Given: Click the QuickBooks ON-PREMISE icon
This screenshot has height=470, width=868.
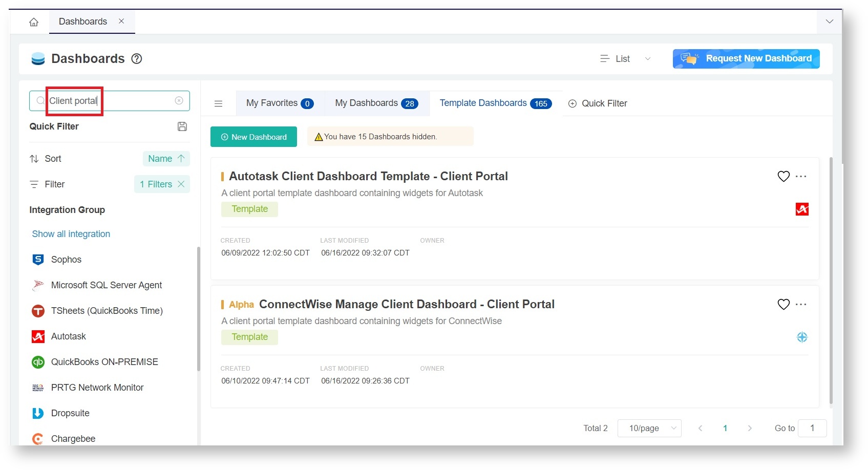Looking at the screenshot, I should [38, 362].
